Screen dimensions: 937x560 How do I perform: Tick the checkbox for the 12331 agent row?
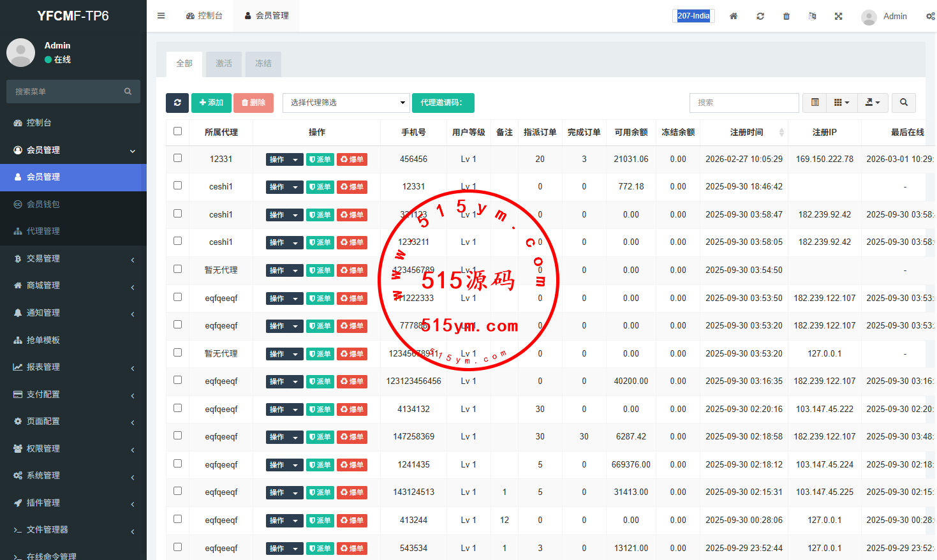178,158
